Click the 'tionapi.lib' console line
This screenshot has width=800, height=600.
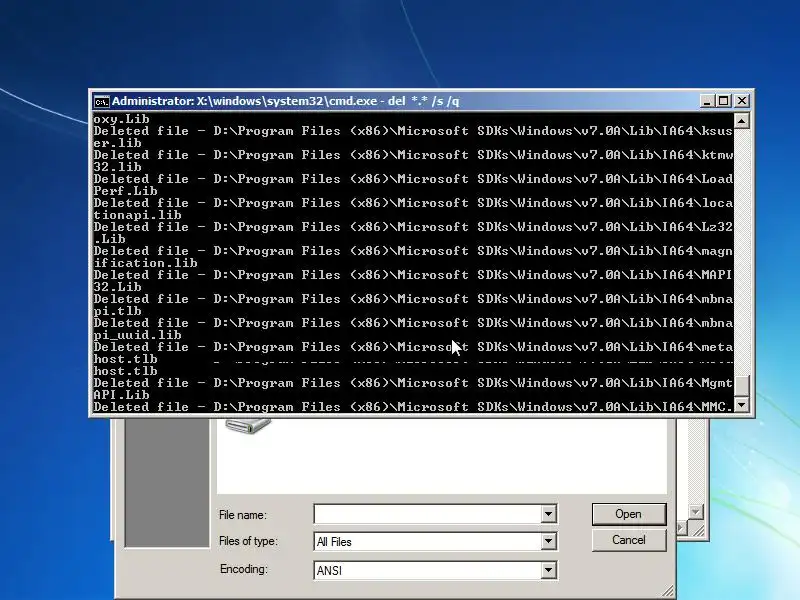tap(137, 215)
